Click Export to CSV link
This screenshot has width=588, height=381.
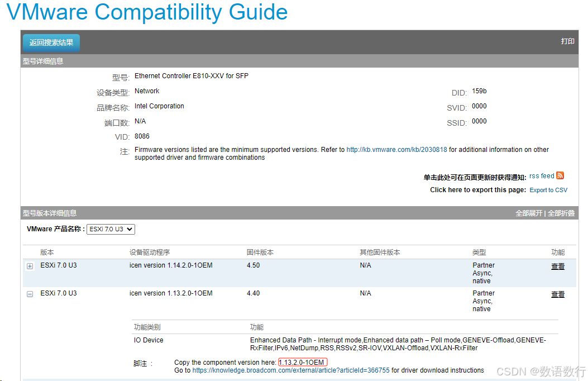tap(548, 190)
